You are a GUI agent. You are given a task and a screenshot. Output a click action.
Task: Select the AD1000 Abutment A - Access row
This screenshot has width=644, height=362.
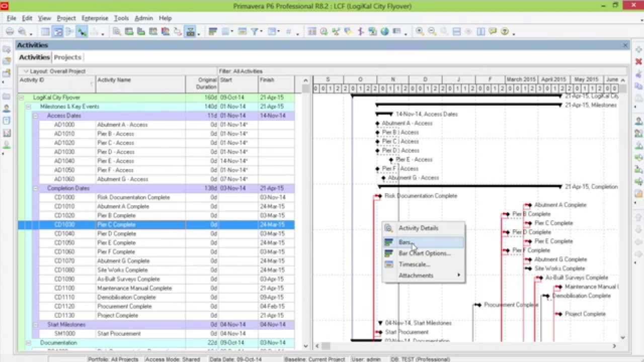point(156,125)
